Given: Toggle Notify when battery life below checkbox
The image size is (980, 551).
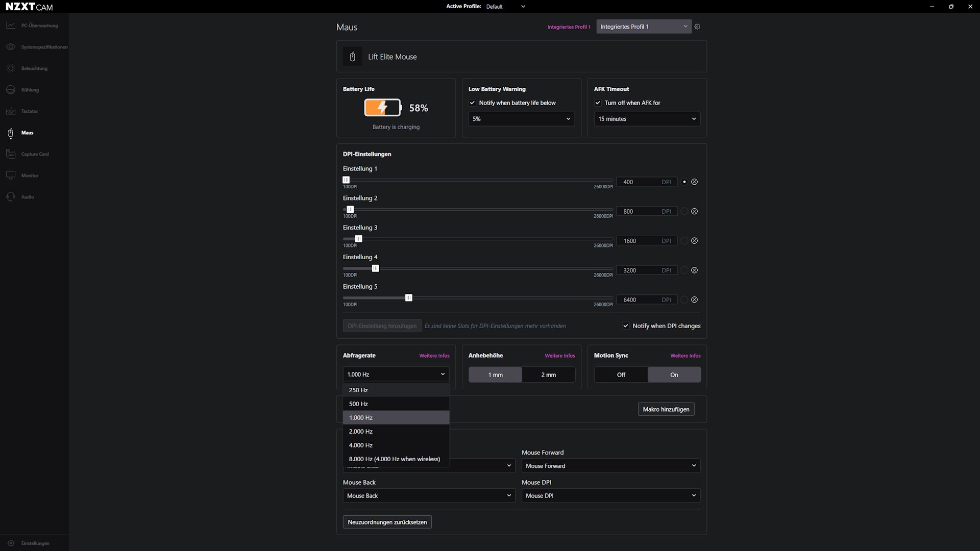Looking at the screenshot, I should click(x=472, y=103).
